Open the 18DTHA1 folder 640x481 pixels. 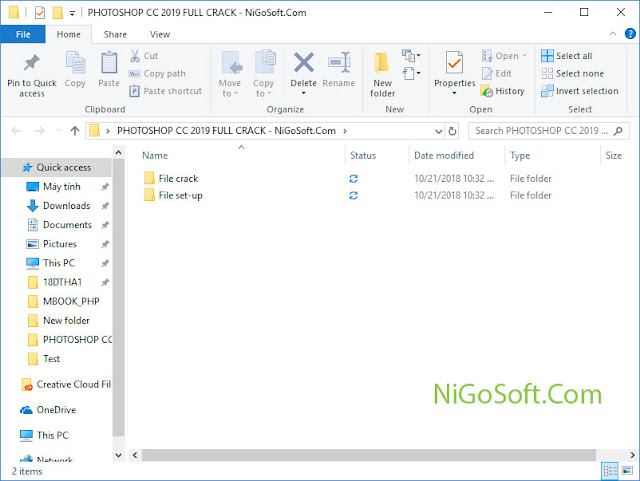(x=62, y=282)
